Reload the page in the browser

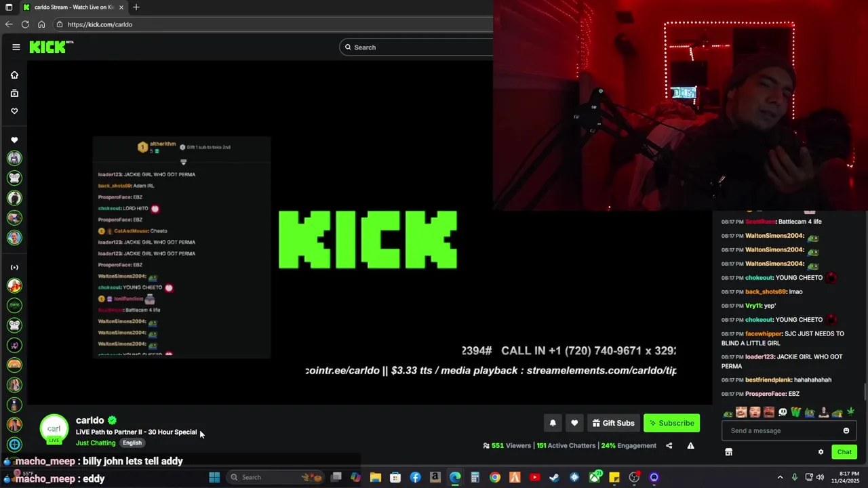[x=25, y=24]
